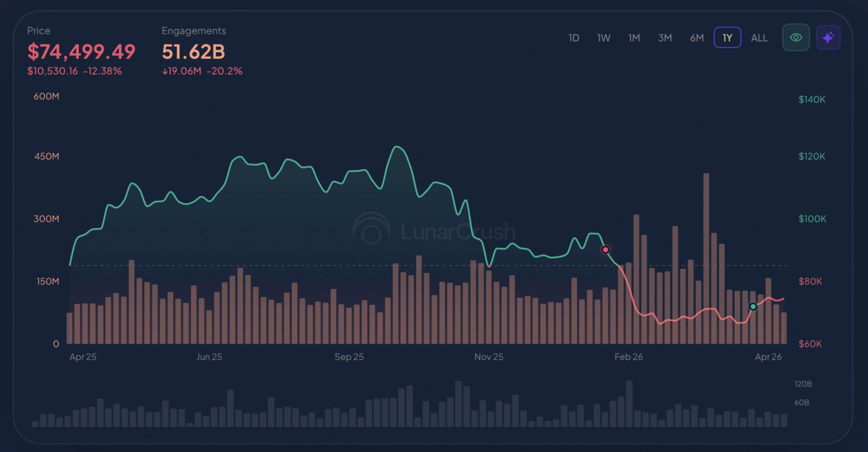The image size is (868, 452).
Task: Click the Engagements label heading
Action: (x=194, y=31)
